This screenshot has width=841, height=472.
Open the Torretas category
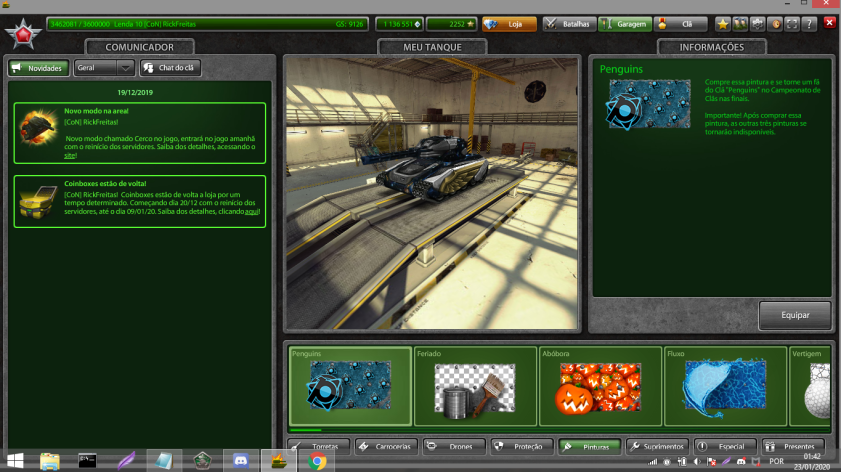coord(319,447)
